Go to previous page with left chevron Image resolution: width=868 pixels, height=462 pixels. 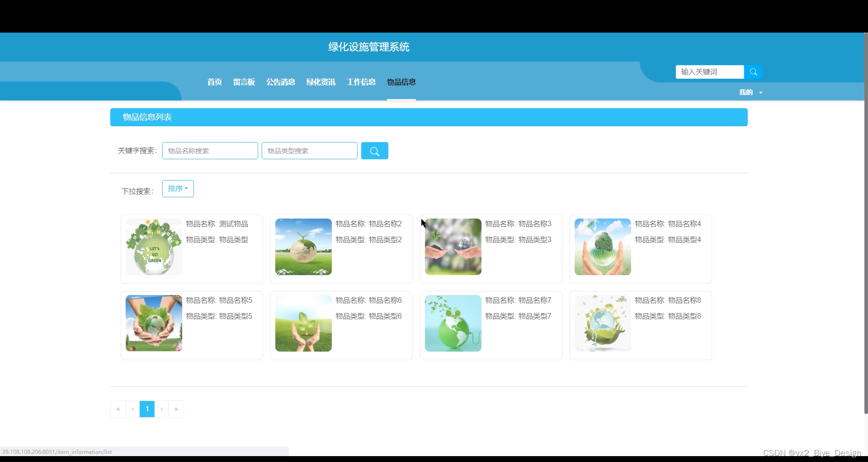click(x=132, y=409)
